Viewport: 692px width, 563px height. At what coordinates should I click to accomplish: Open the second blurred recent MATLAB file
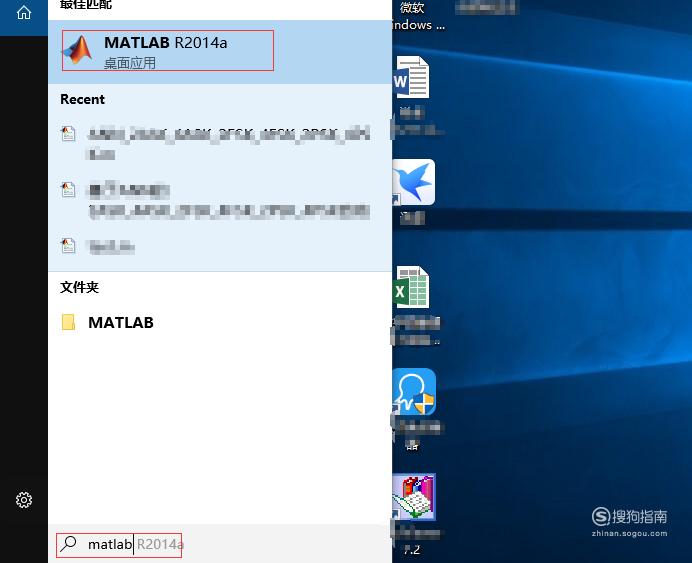click(220, 201)
